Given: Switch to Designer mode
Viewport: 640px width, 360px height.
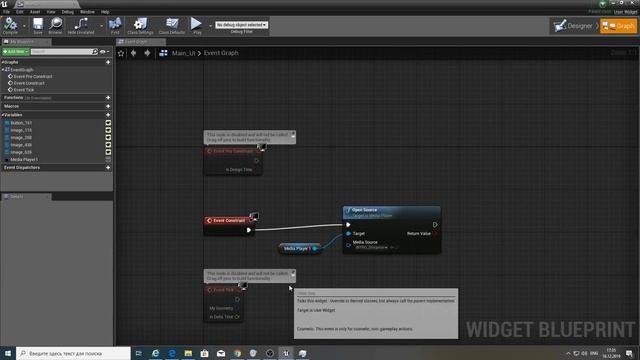Looking at the screenshot, I should 573,26.
